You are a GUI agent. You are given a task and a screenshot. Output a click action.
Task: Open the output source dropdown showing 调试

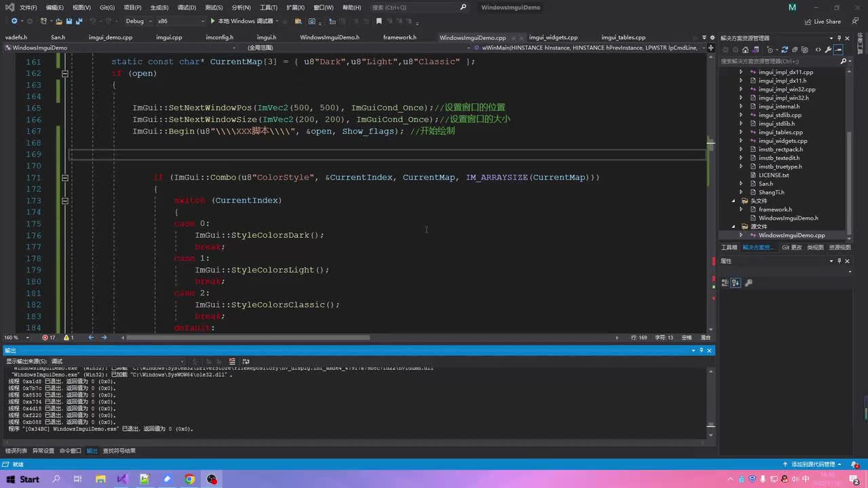[x=117, y=361]
